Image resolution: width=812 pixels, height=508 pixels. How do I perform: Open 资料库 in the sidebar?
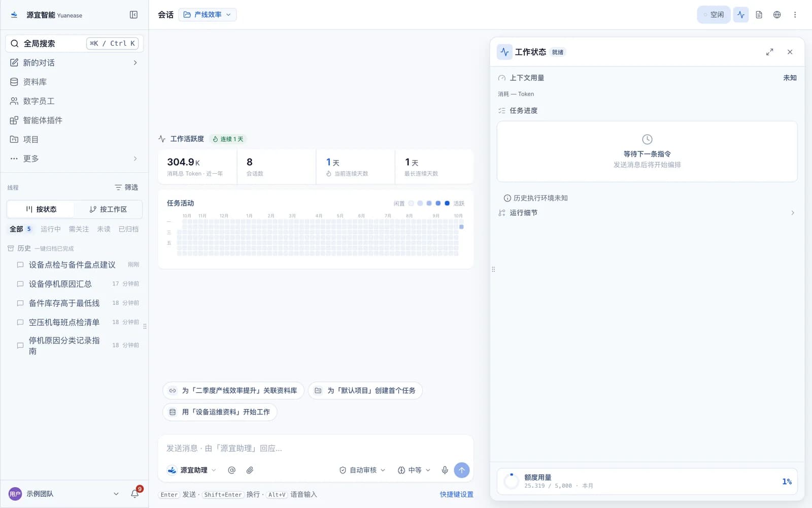tap(75, 82)
